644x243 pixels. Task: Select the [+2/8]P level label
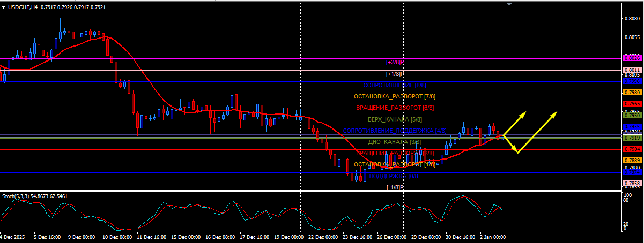tap(395, 63)
